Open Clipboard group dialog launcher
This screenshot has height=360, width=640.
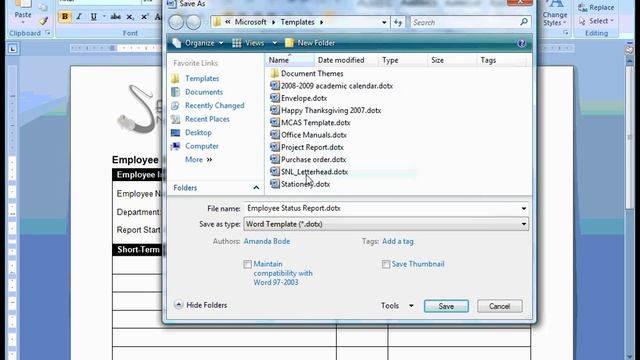(x=48, y=33)
